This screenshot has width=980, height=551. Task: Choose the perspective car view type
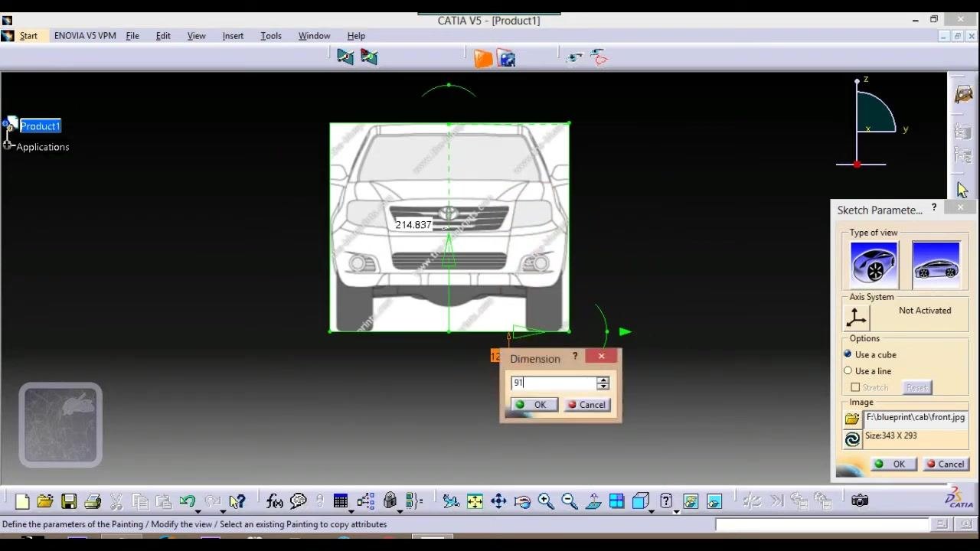874,264
